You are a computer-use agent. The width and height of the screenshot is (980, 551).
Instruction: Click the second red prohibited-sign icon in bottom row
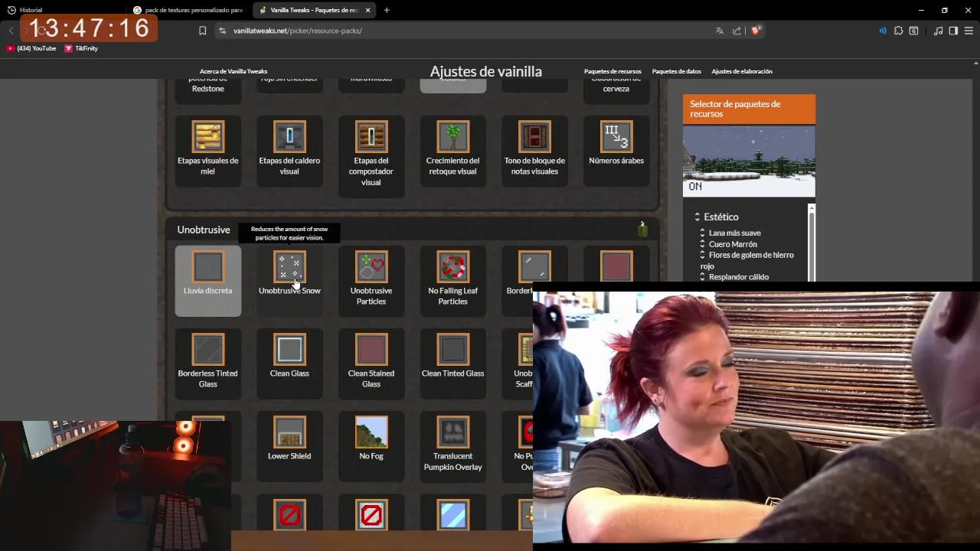(x=371, y=515)
